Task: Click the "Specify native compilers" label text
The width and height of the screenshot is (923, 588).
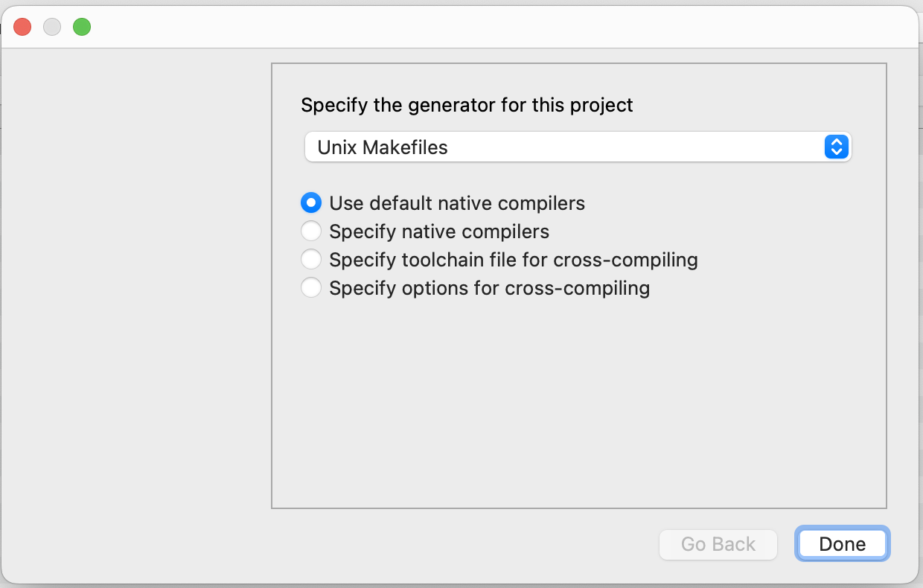Action: (x=439, y=231)
